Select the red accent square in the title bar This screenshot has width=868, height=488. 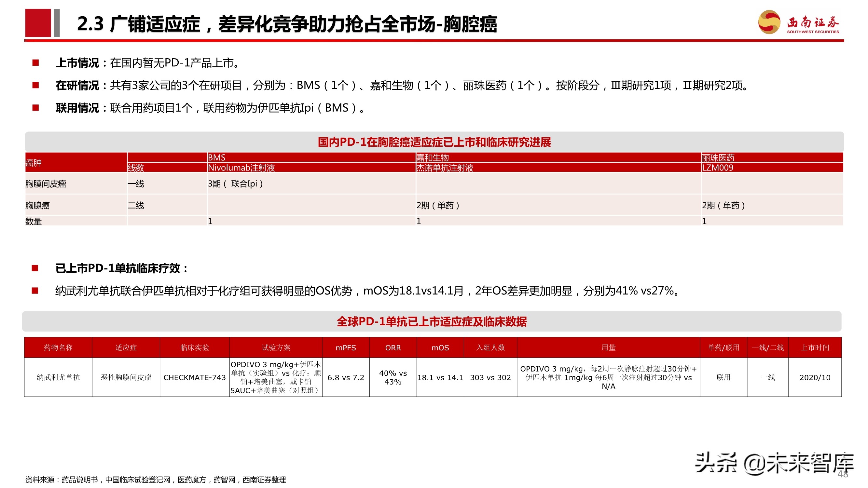coord(38,24)
